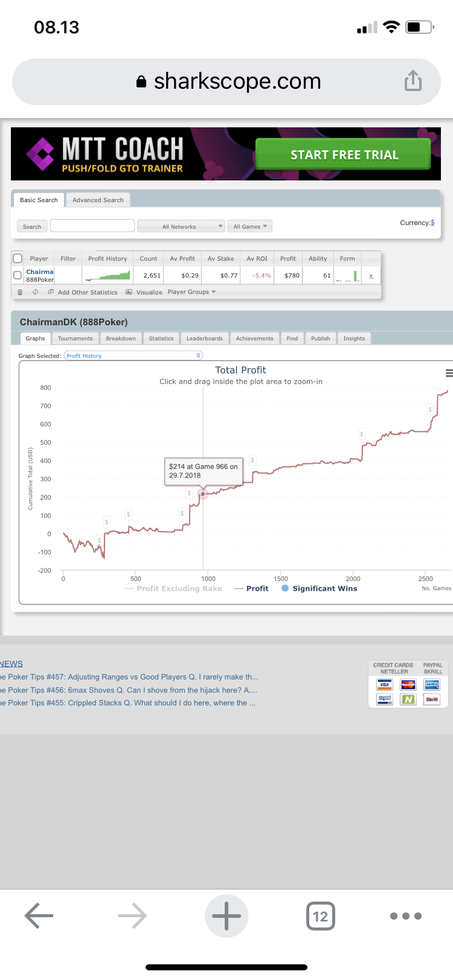
Task: Click Mastercard payment icon
Action: 408,685
